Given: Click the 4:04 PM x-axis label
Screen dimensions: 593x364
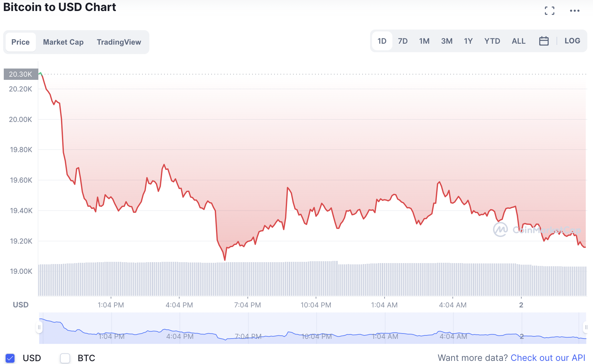Looking at the screenshot, I should point(179,305).
